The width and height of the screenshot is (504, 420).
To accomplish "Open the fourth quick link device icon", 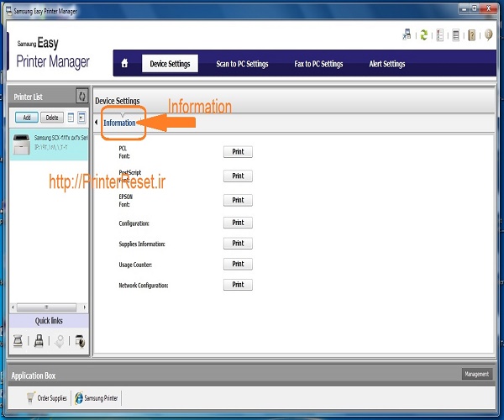I will point(80,341).
